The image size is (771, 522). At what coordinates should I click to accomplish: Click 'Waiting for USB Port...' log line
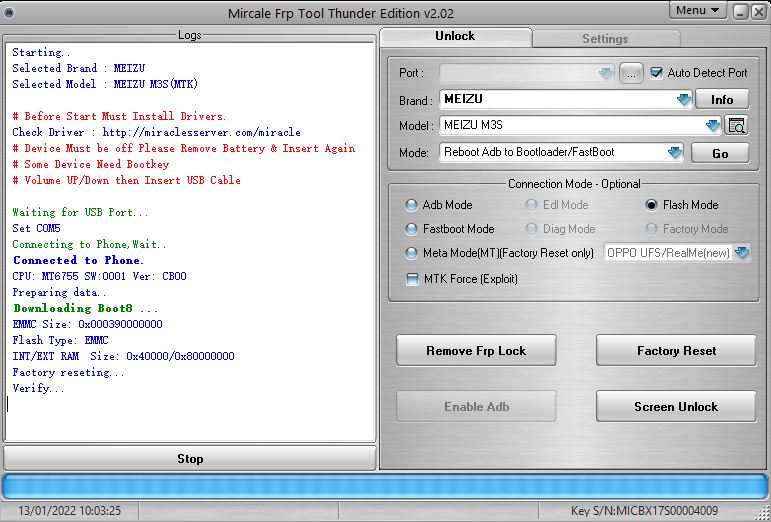click(x=80, y=212)
